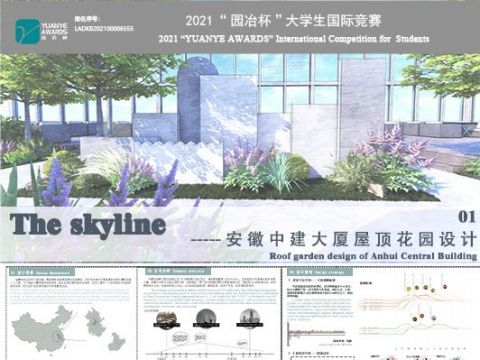The height and width of the screenshot is (360, 480).
Task: Click the middle panel's teal section header
Action: 178,271
